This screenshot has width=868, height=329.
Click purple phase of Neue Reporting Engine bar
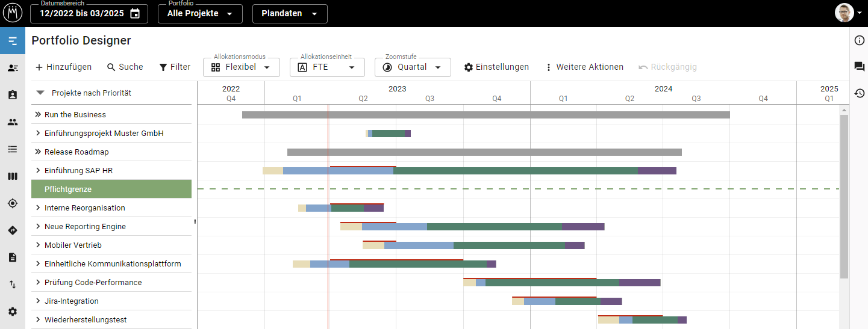click(583, 227)
